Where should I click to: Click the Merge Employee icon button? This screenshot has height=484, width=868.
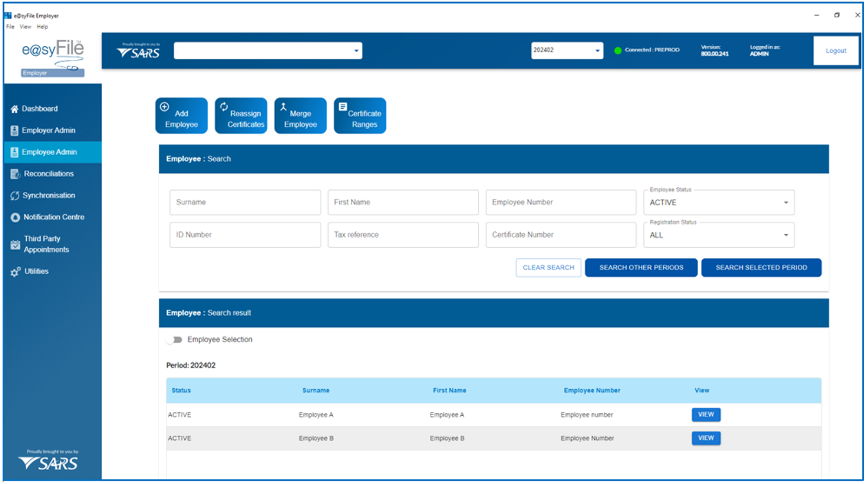pyautogui.click(x=283, y=107)
